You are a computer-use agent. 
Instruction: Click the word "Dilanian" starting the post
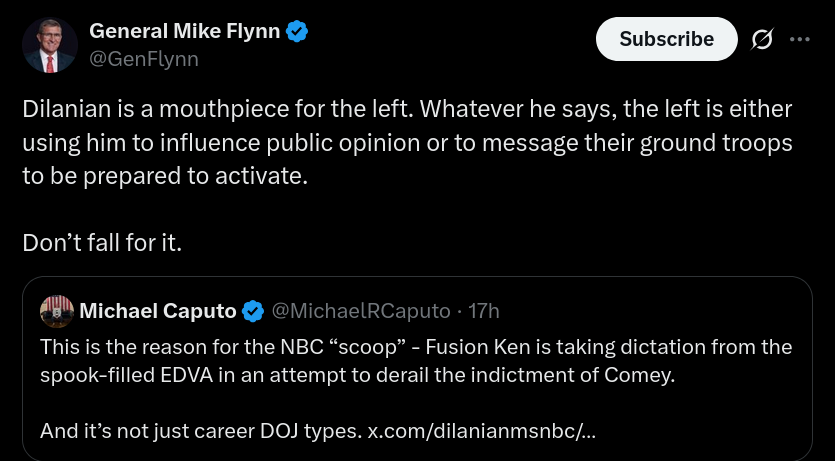pos(61,107)
